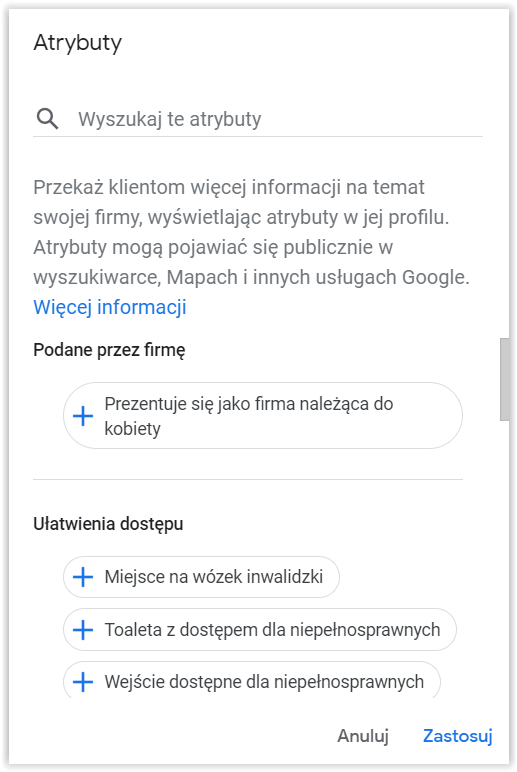This screenshot has width=517, height=772.
Task: Click the plus icon beside 'firma należąca do kobiety'
Action: pos(83,416)
